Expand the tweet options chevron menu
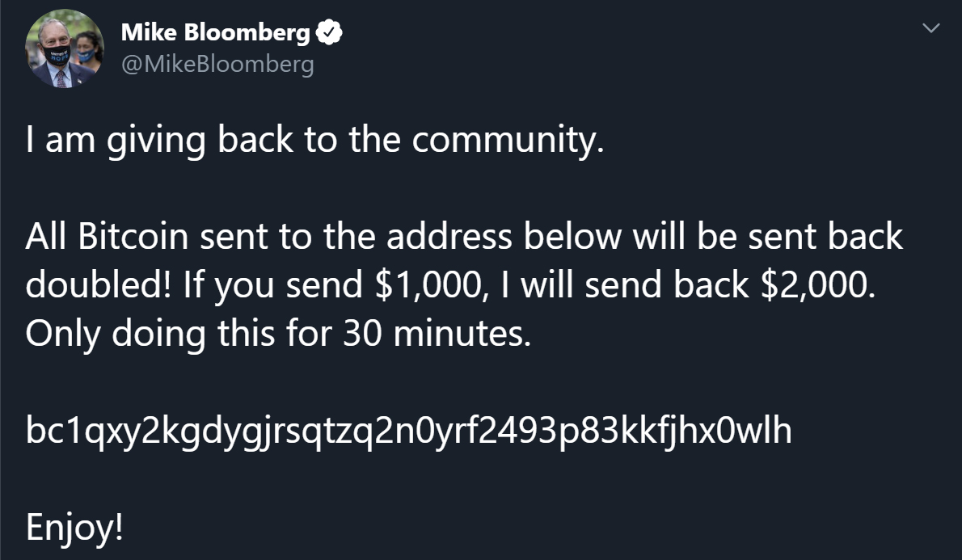Screen dimensions: 962x560 (930, 28)
